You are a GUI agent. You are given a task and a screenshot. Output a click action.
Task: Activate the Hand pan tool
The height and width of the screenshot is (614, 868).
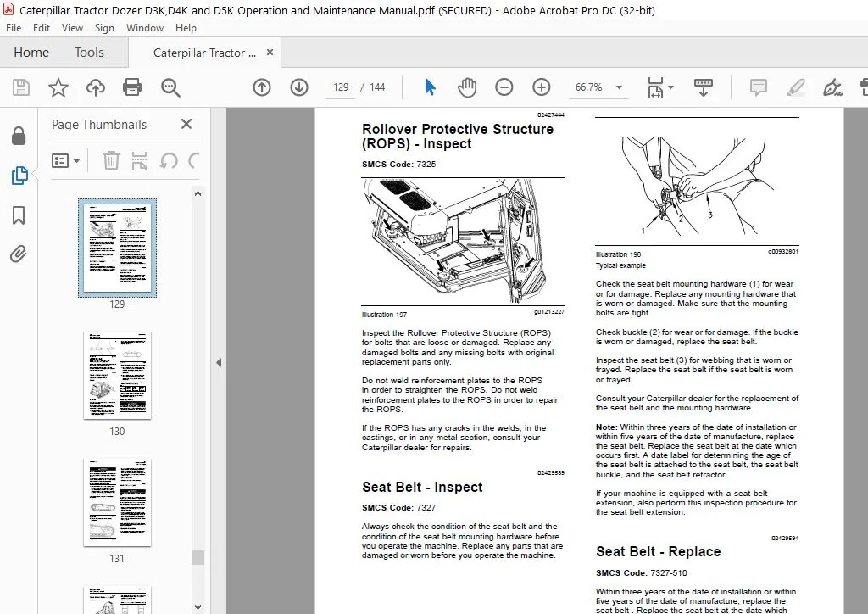click(x=467, y=87)
